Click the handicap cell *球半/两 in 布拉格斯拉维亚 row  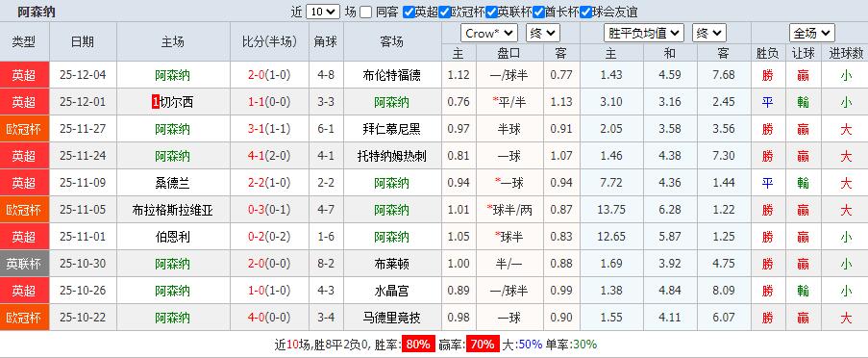(509, 210)
